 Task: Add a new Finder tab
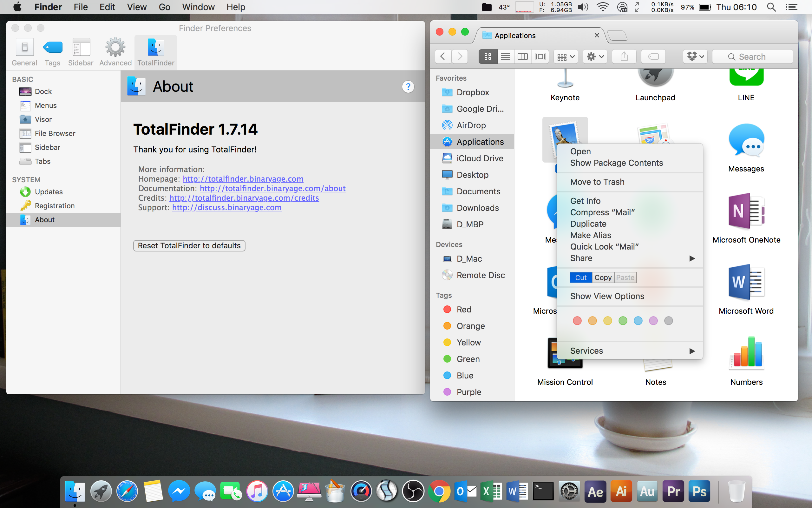[617, 35]
